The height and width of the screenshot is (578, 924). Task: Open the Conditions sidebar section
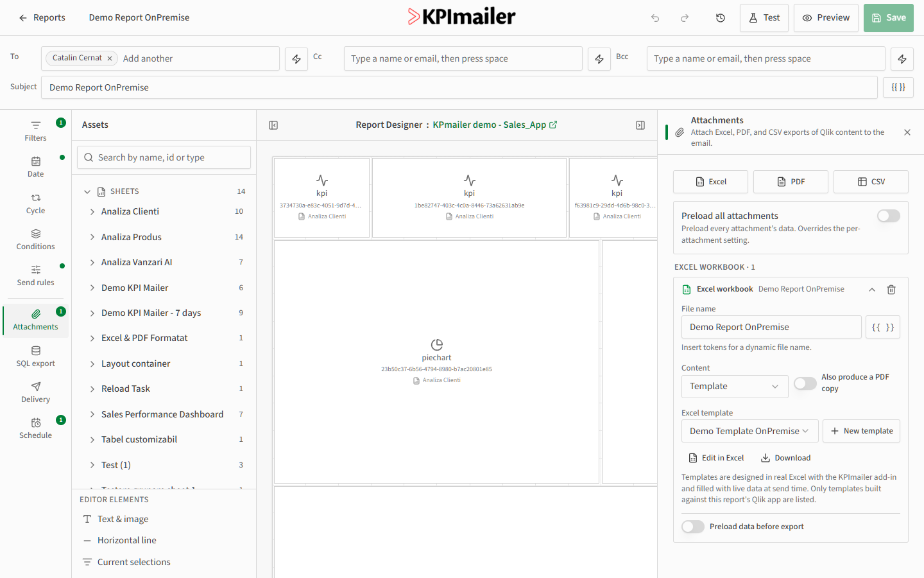tap(36, 239)
